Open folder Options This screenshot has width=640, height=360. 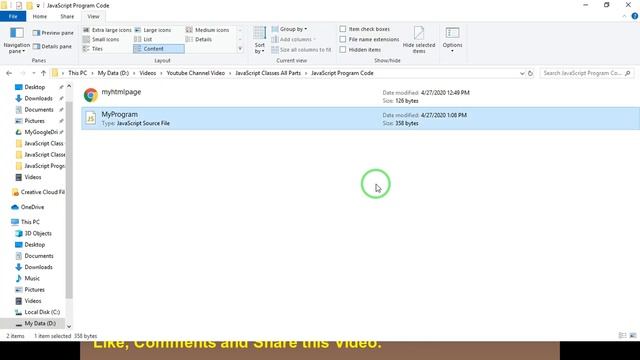click(452, 40)
